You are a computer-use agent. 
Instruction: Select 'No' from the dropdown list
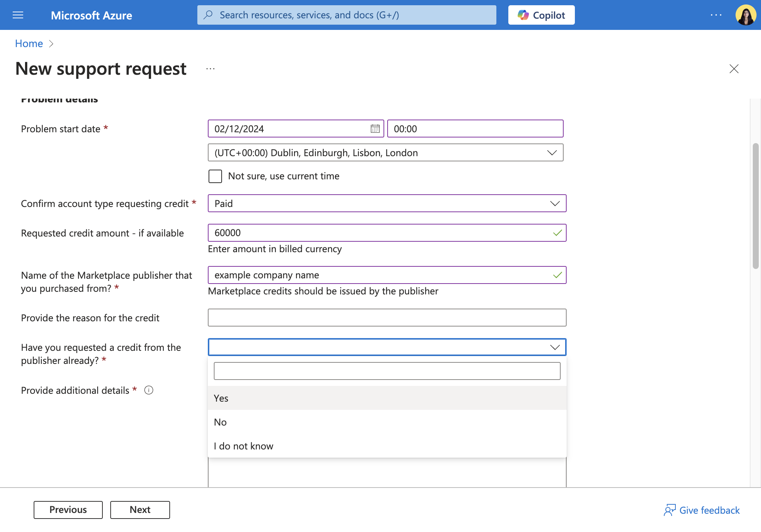click(x=387, y=422)
